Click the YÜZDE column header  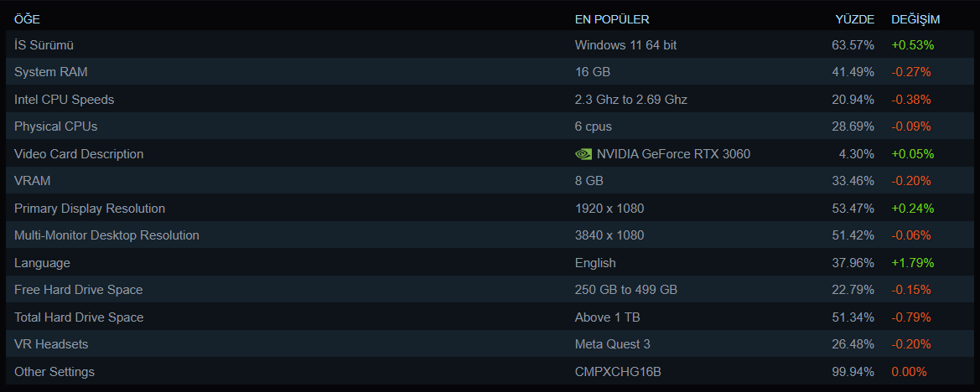click(x=854, y=19)
